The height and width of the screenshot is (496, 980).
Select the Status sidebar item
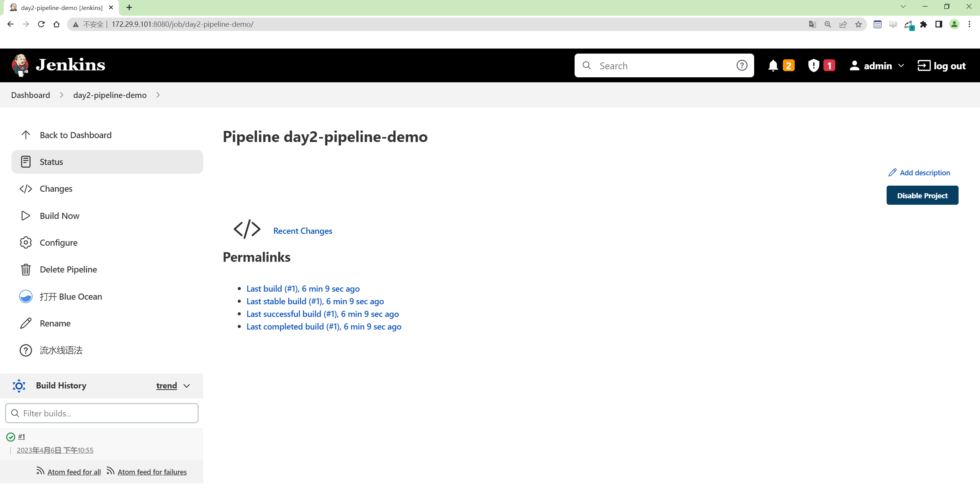pyautogui.click(x=107, y=162)
